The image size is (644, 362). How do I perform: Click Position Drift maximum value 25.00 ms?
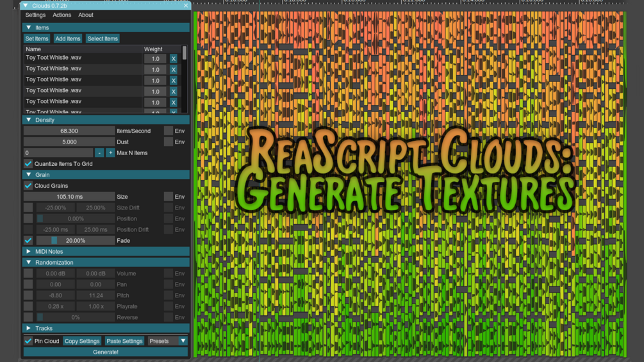coord(95,229)
